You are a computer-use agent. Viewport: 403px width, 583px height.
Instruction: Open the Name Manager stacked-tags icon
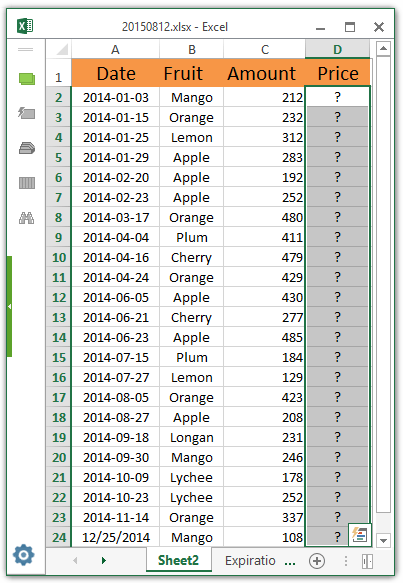point(27,148)
